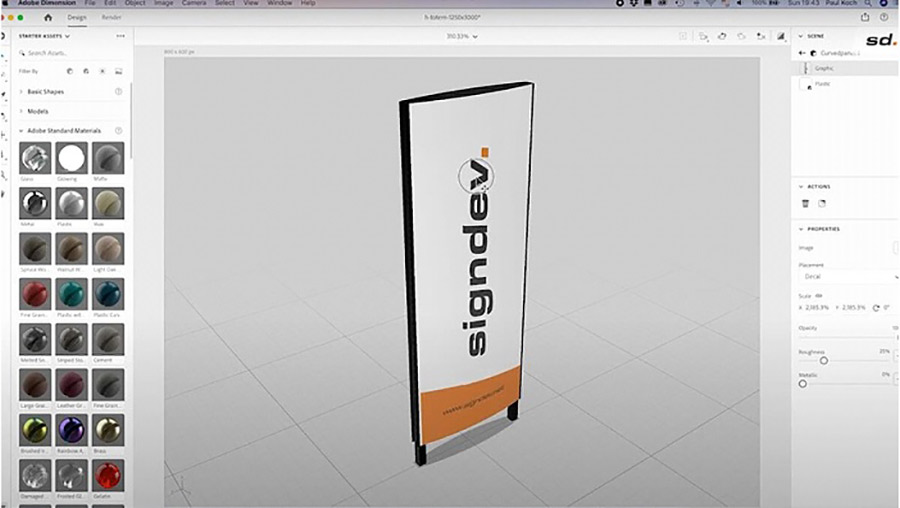Open the help icon at top right
This screenshot has width=900, height=508.
pyautogui.click(x=884, y=17)
